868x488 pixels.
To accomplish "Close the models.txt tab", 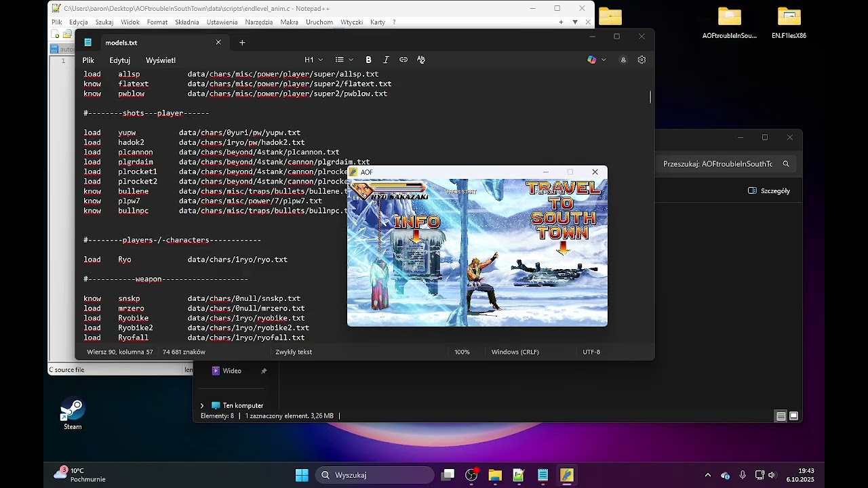I will 218,43.
